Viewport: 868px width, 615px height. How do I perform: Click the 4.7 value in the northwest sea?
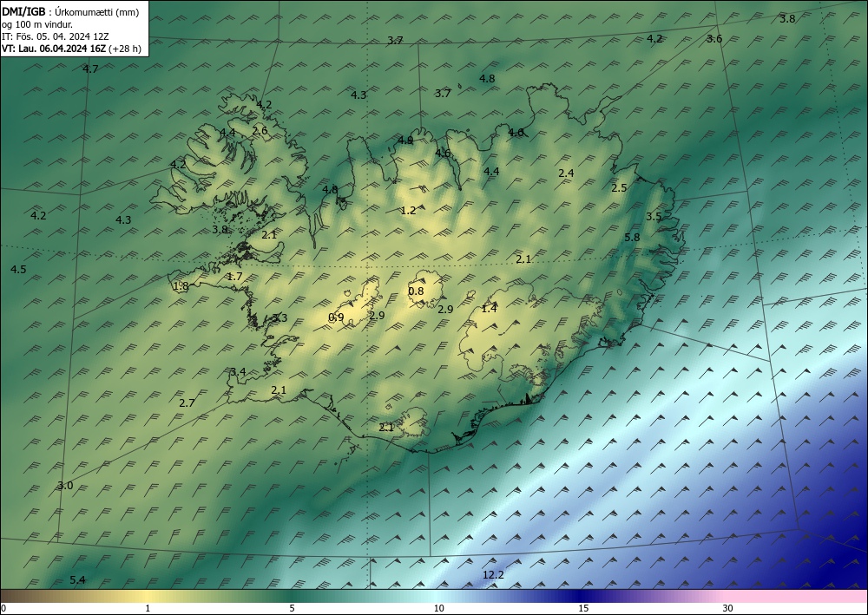click(x=90, y=69)
